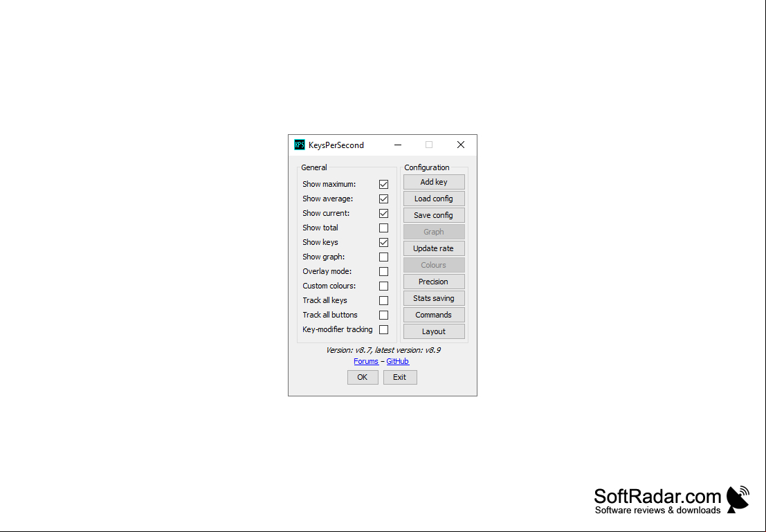The height and width of the screenshot is (532, 766).
Task: Open the Stats saving options
Action: click(434, 298)
